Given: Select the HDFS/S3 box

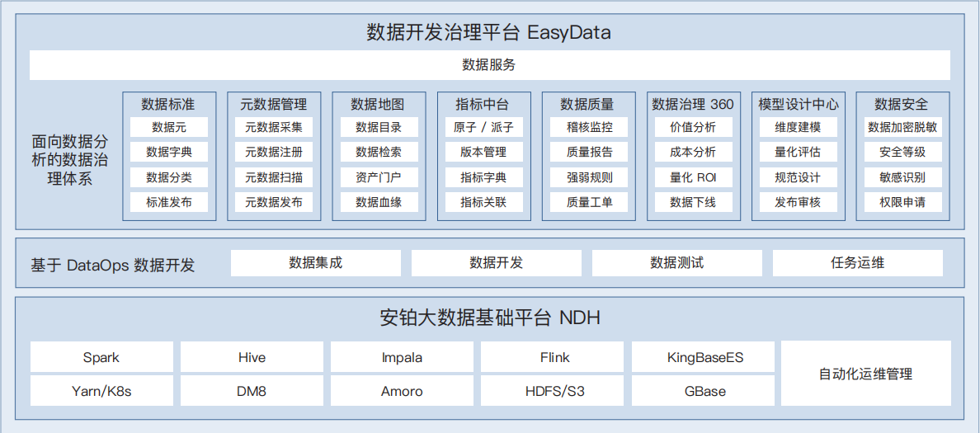Looking at the screenshot, I should pyautogui.click(x=552, y=391).
